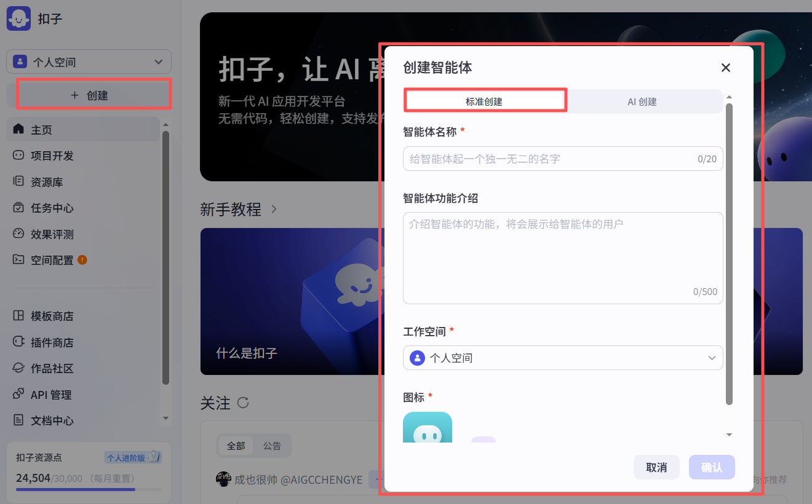Click the 效果评测 gauge icon
The height and width of the screenshot is (504, 812).
[x=18, y=234]
